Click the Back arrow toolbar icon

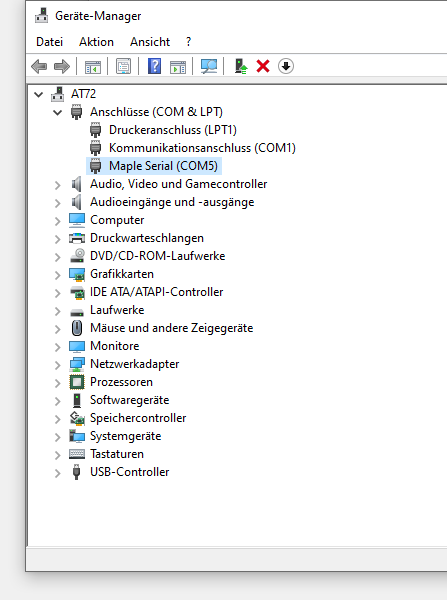(39, 67)
